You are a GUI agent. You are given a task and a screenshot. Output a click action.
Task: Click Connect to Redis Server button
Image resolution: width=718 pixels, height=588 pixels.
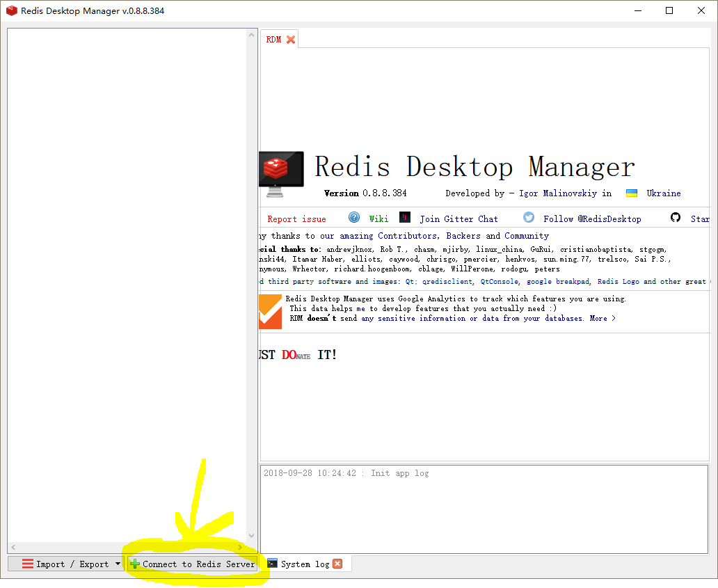coord(191,564)
